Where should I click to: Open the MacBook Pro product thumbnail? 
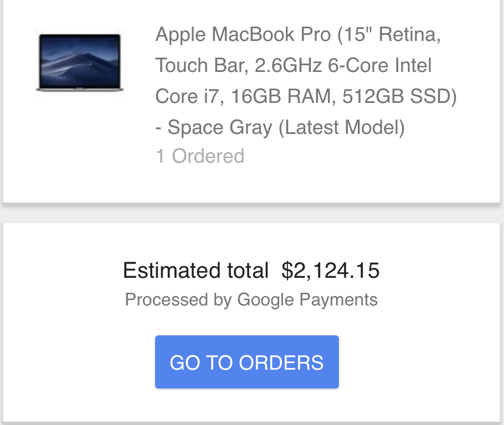(79, 63)
